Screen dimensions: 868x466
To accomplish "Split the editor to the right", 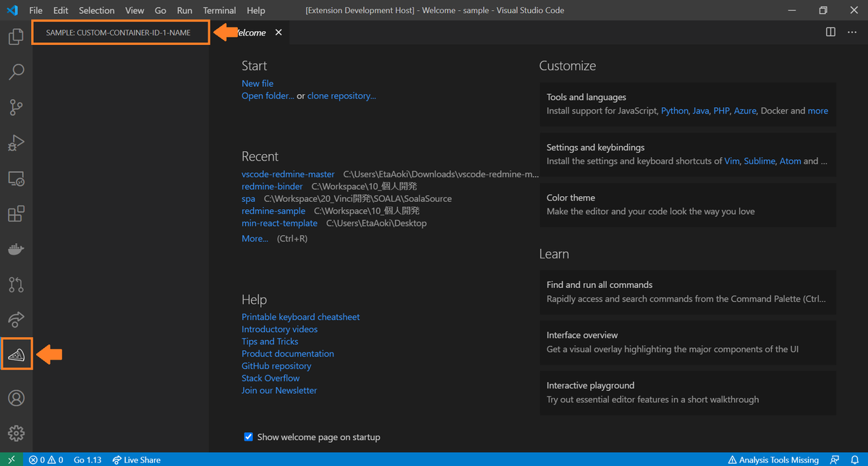I will [830, 33].
